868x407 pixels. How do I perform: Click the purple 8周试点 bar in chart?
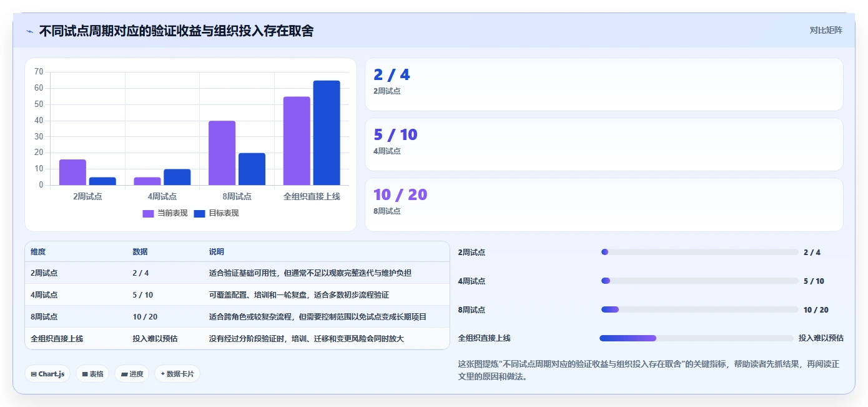click(x=222, y=153)
